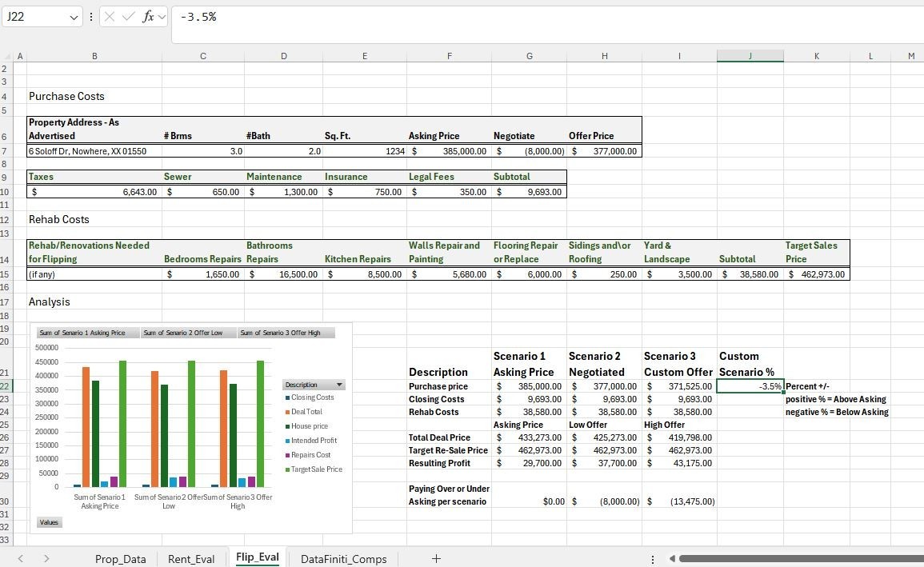Image resolution: width=924 pixels, height=567 pixels.
Task: Click the sheet tab bar options dots
Action: click(x=652, y=559)
